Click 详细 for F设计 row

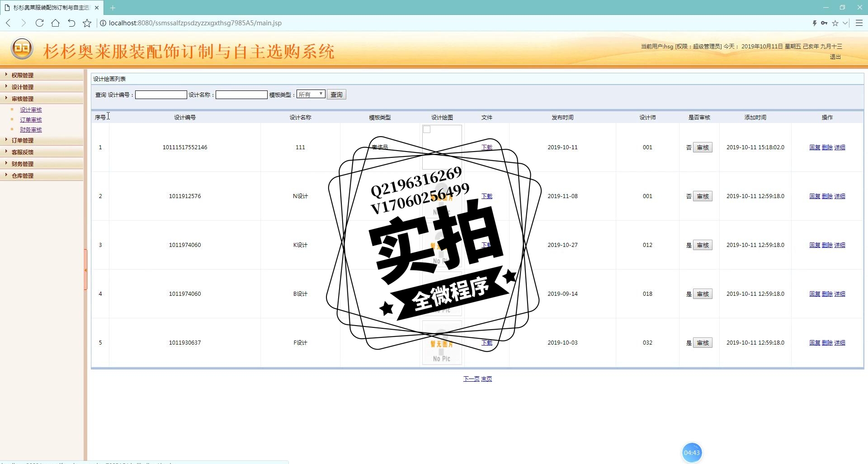click(840, 343)
